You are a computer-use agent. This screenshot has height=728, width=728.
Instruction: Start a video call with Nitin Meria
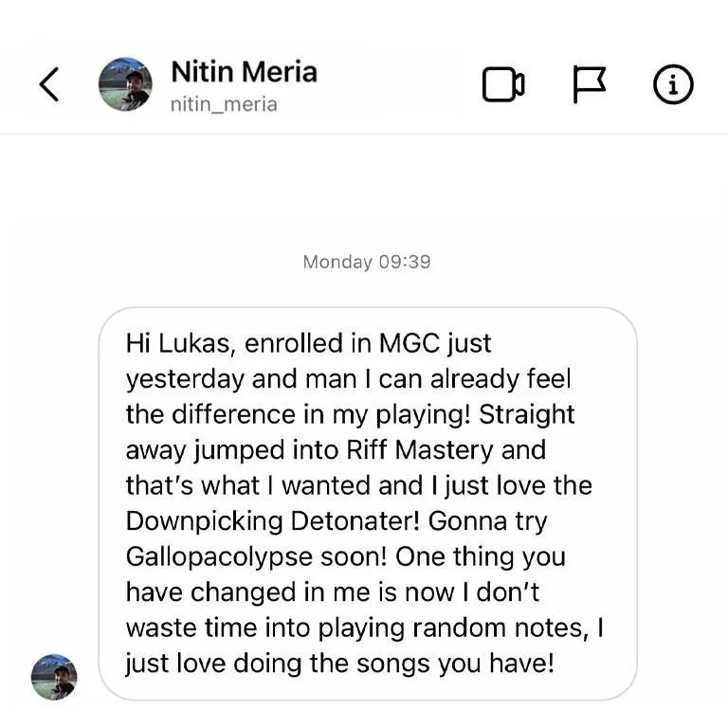(x=503, y=84)
